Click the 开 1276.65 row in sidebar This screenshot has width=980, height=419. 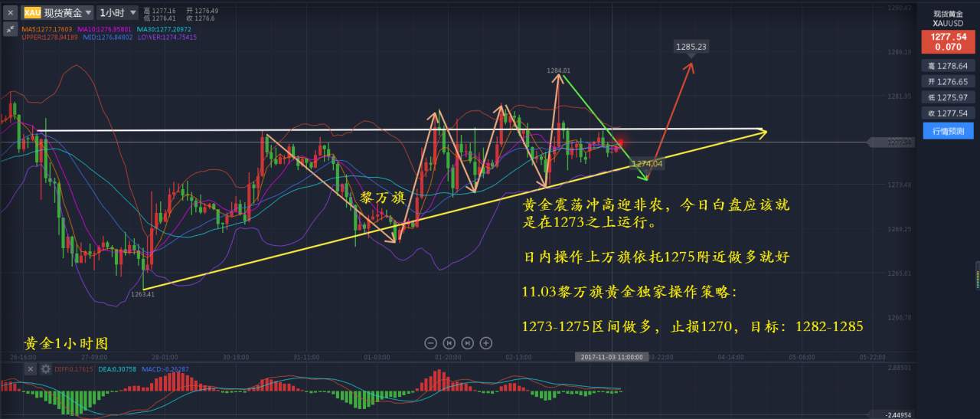[948, 81]
